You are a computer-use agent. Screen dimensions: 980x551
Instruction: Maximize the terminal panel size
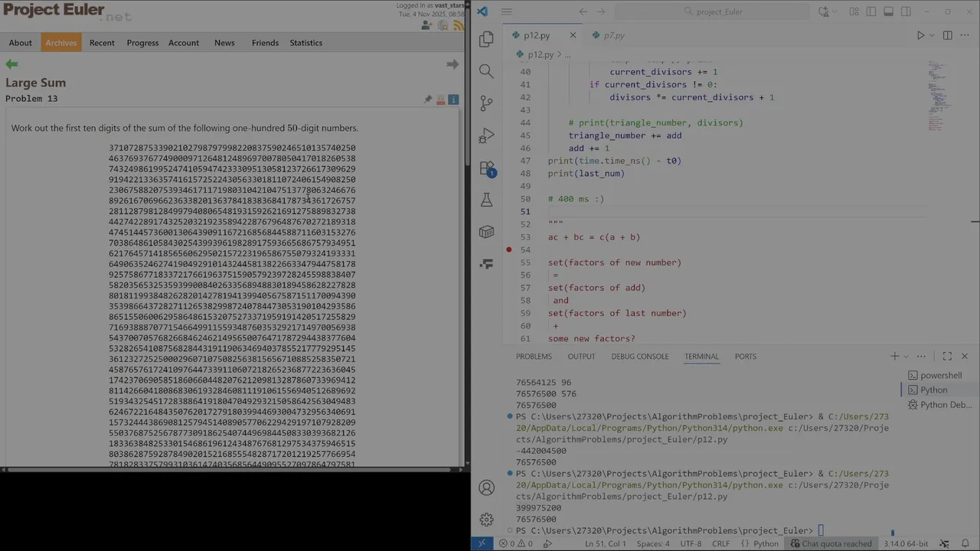(947, 356)
